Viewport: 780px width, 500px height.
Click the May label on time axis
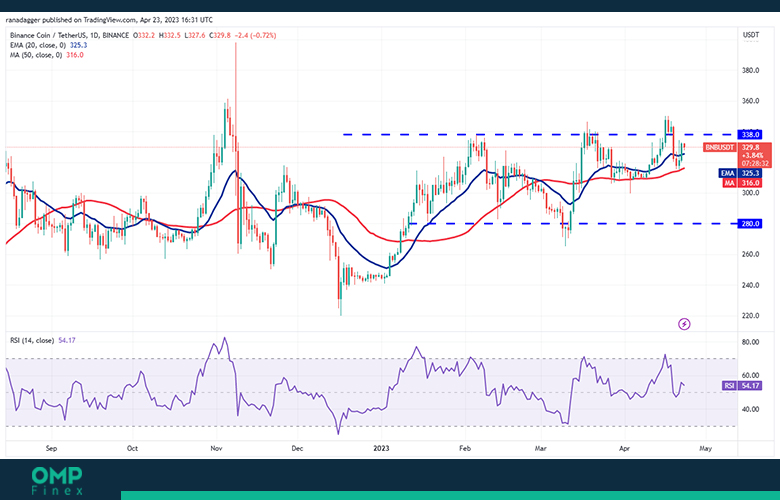pos(705,448)
